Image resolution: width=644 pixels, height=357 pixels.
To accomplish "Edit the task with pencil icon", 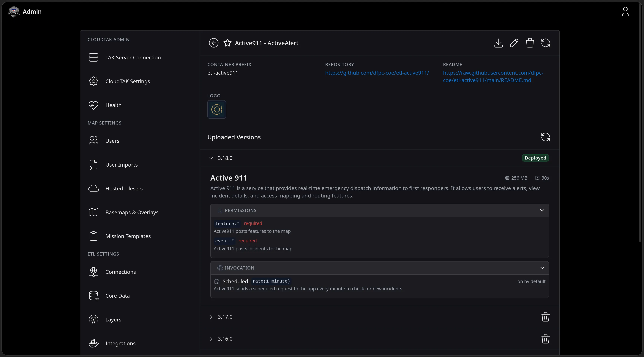I will (x=514, y=43).
